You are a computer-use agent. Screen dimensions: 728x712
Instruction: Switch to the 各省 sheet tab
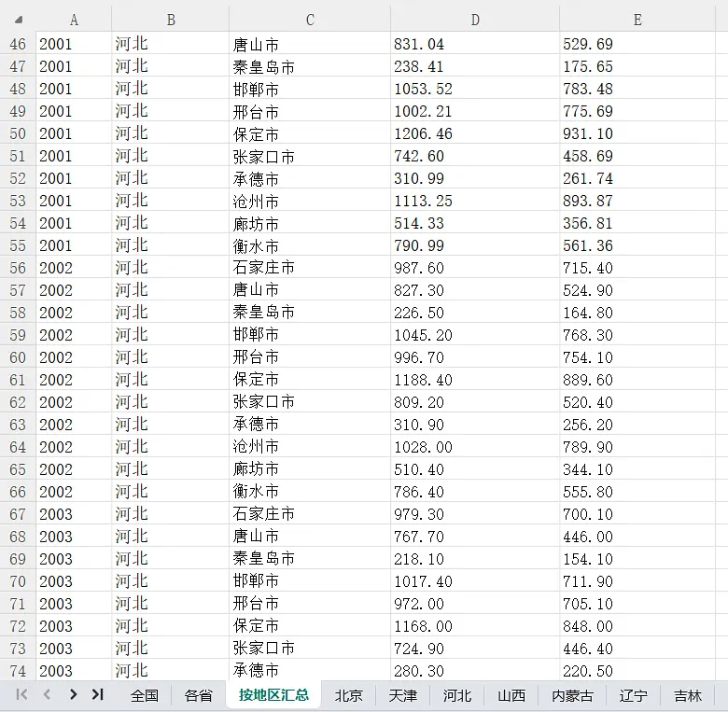coord(198,695)
